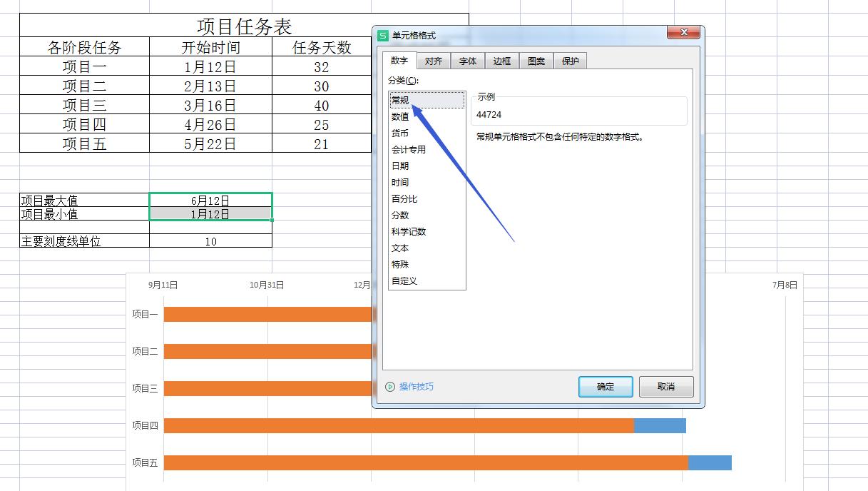Switch to the 图案 tab
Viewport: 868px width, 491px height.
(x=536, y=61)
